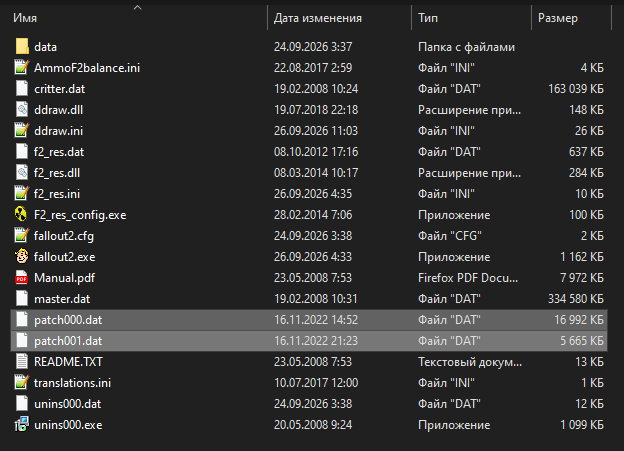Click the 16 992 КБ size value
The width and height of the screenshot is (624, 451).
tap(579, 320)
